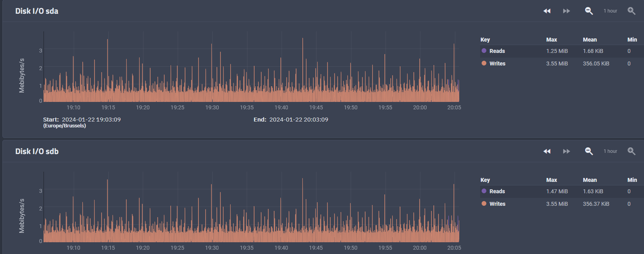Click the end timestamp 2024-01-22 20:03:09
This screenshot has width=644, height=254.
pyautogui.click(x=299, y=120)
